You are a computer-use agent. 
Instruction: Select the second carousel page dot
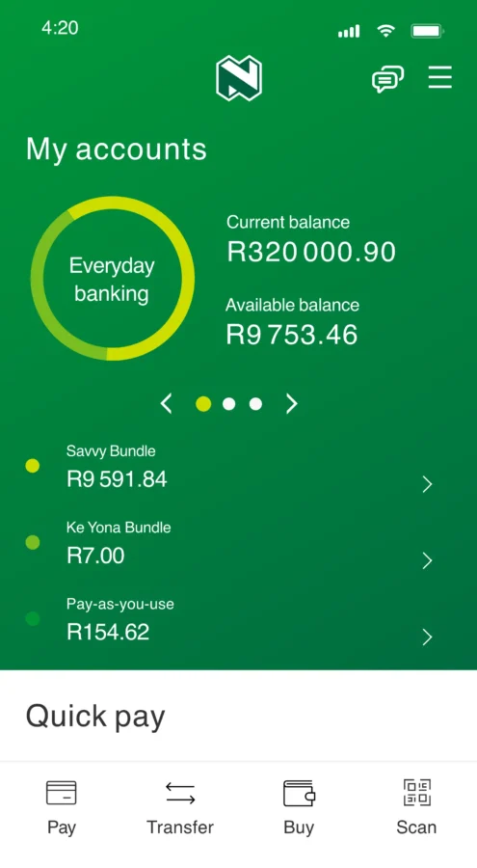[229, 404]
